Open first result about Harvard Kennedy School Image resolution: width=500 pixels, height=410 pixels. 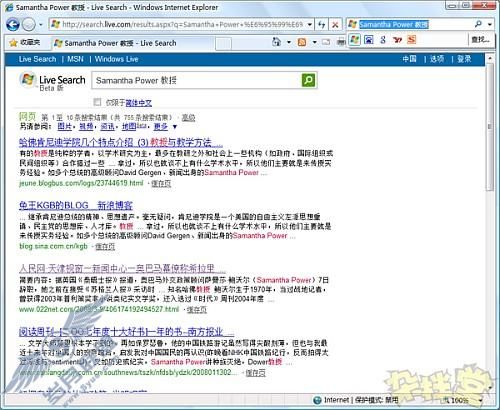(x=121, y=143)
